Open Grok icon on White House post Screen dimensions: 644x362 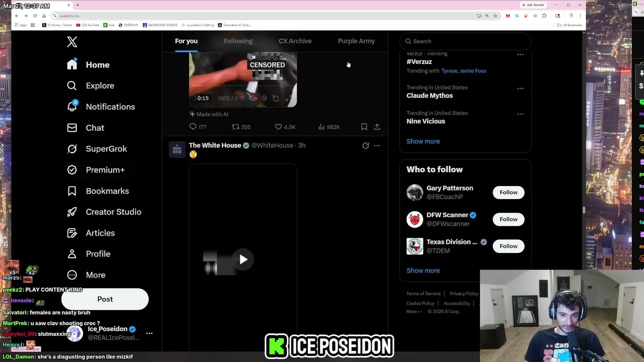[366, 146]
